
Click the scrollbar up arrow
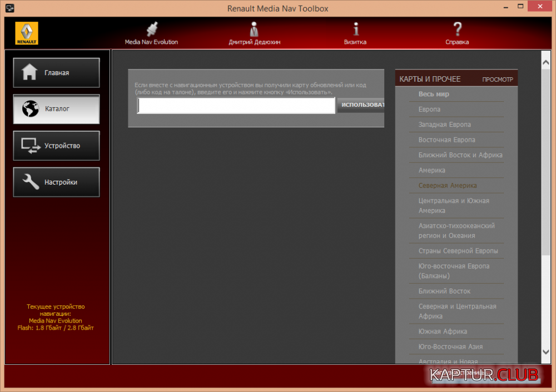(546, 62)
